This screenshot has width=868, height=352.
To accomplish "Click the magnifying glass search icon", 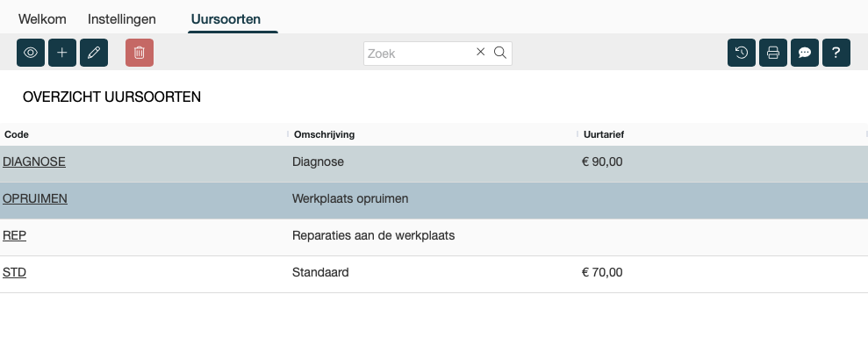I will click(x=500, y=52).
